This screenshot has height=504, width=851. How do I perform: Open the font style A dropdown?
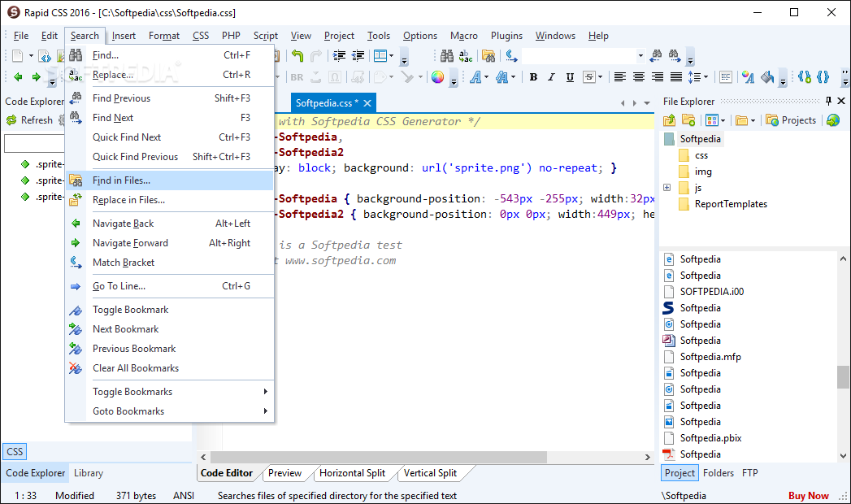point(486,77)
